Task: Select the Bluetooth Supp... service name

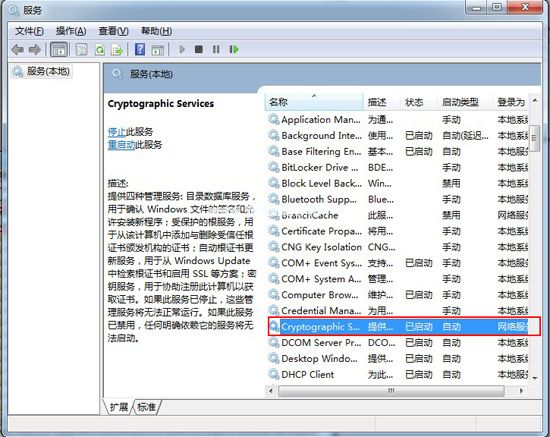Action: pyautogui.click(x=319, y=199)
